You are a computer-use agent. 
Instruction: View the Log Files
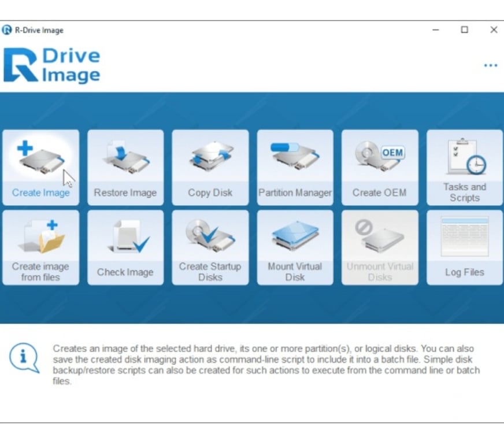coord(465,247)
